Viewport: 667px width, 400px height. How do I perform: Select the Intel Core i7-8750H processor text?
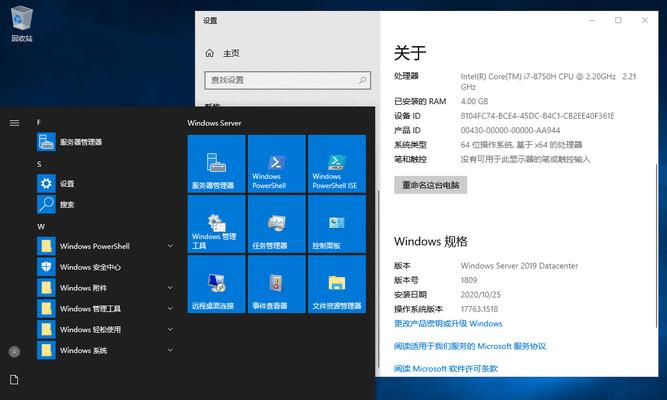548,81
